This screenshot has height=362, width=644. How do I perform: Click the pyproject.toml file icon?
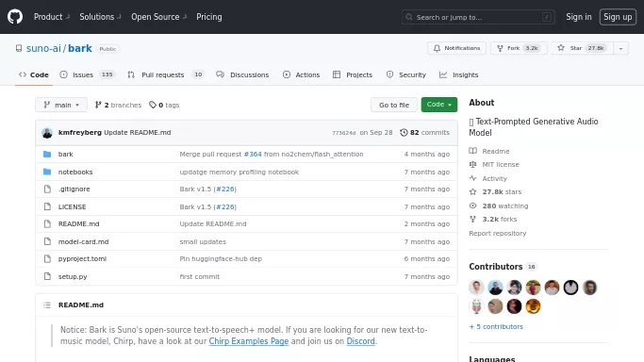coord(47,259)
